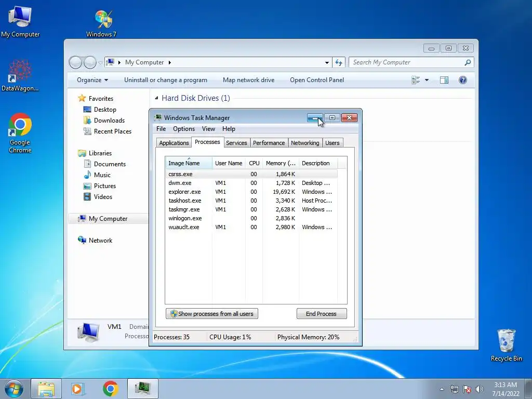Switch to the Applications tab
Image resolution: width=532 pixels, height=399 pixels.
pyautogui.click(x=174, y=143)
